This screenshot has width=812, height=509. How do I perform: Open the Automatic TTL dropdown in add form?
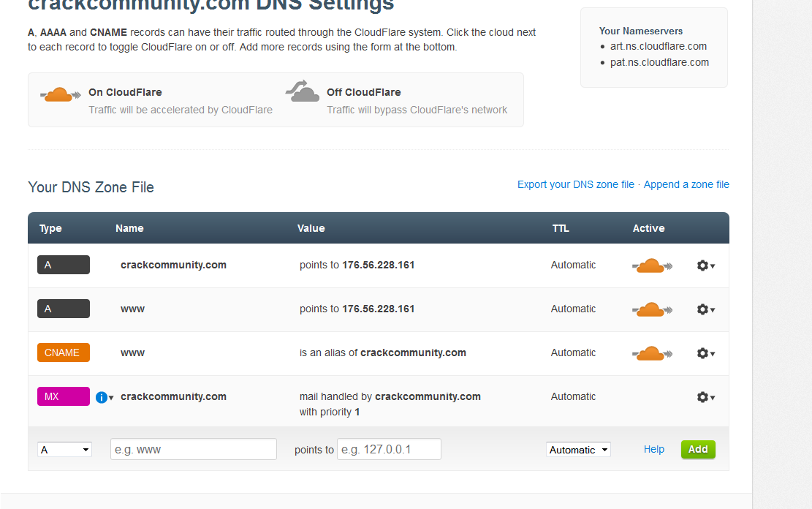click(578, 449)
